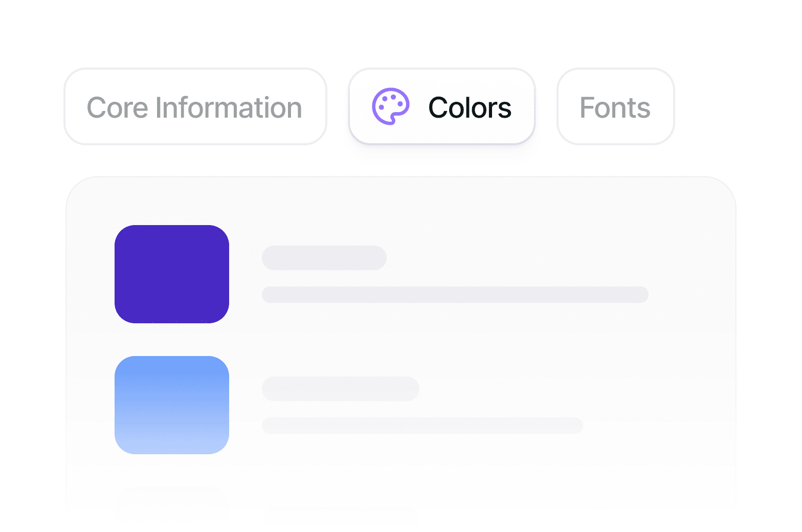
Task: Click the long description bar under the purple swatch
Action: coord(455,295)
